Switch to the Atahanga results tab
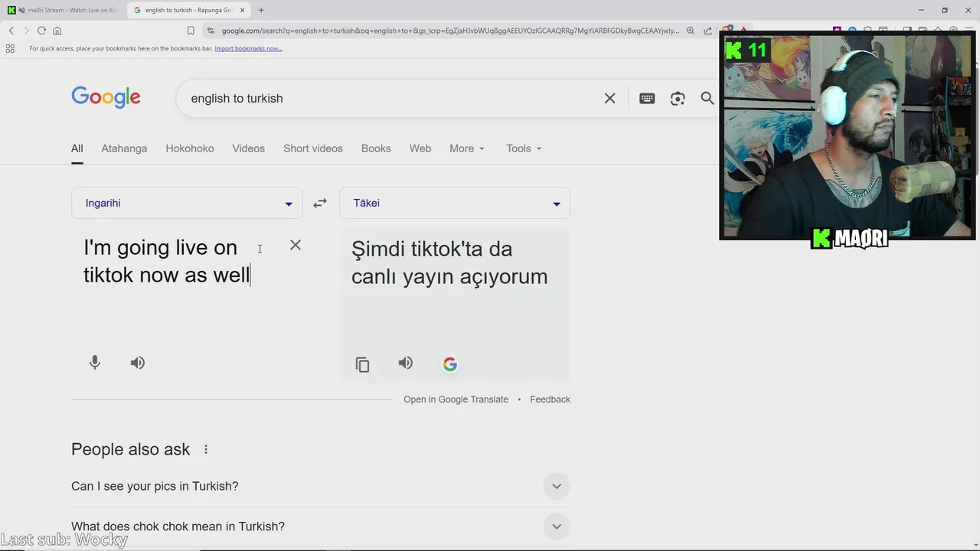 124,148
